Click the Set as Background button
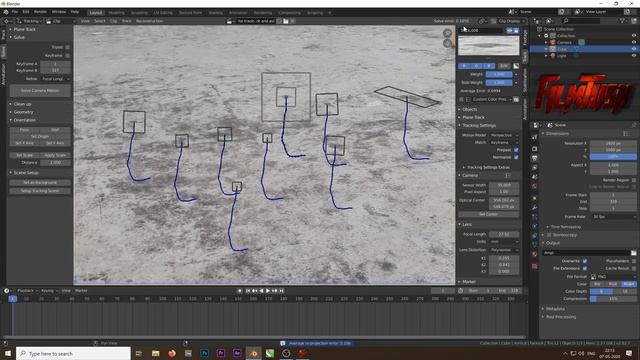 40,182
